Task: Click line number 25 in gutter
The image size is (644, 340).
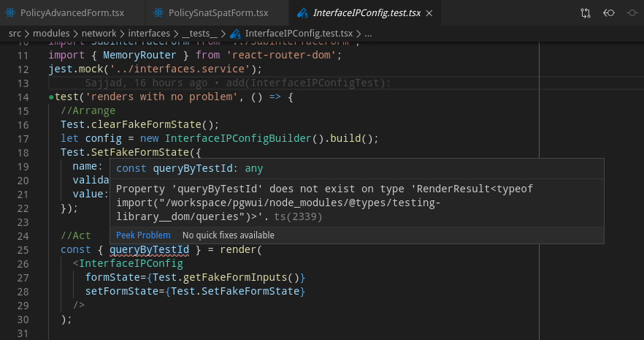Action: pyautogui.click(x=23, y=250)
